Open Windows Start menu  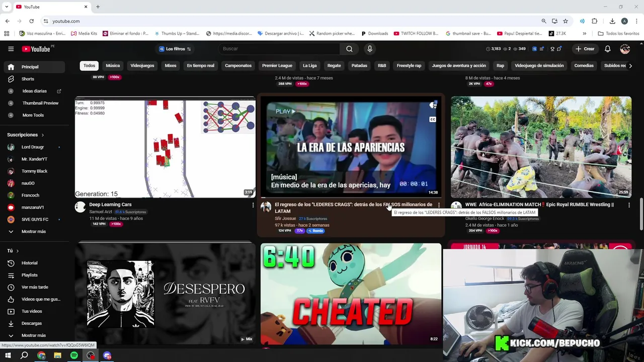coord(8,355)
